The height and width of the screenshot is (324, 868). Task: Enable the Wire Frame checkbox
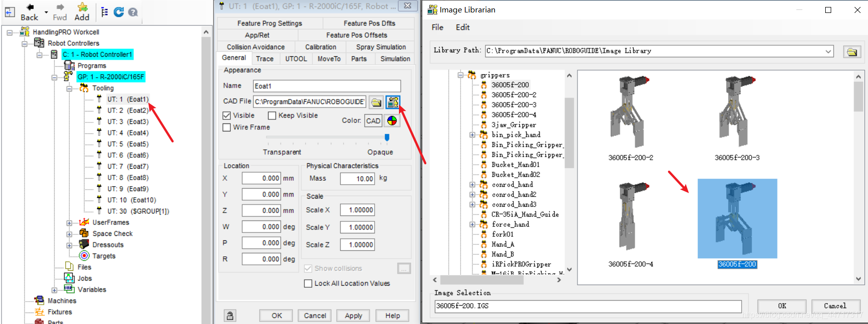pyautogui.click(x=227, y=127)
